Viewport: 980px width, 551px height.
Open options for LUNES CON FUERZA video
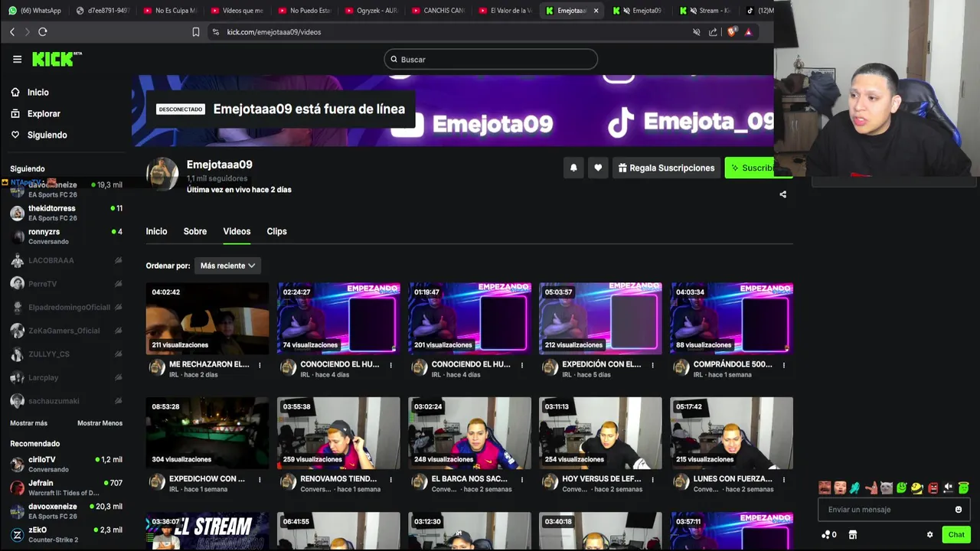point(784,480)
